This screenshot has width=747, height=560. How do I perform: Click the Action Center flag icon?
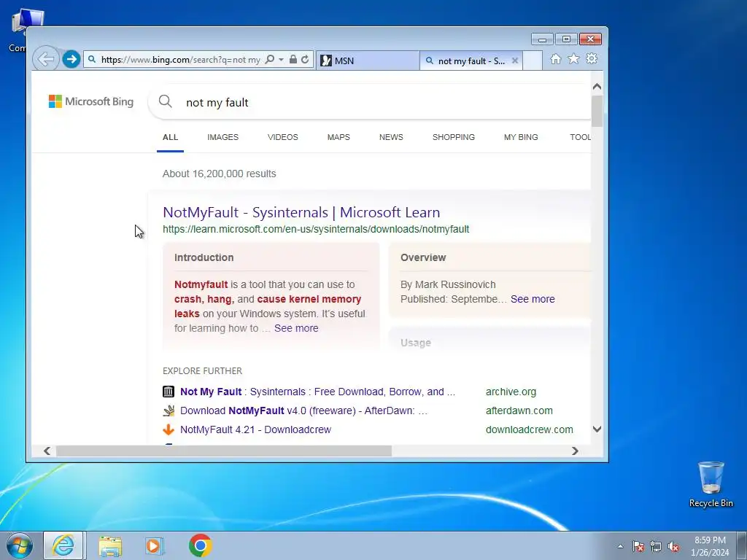638,546
